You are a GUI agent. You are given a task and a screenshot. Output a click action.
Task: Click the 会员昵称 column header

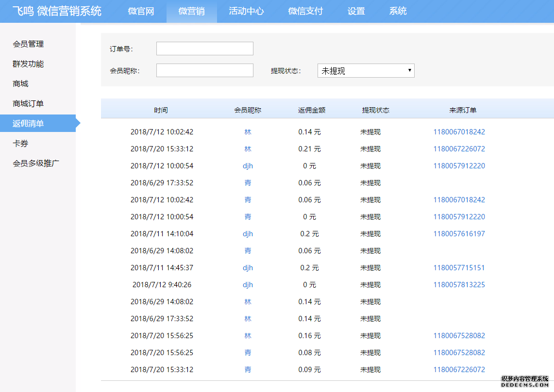coord(248,110)
